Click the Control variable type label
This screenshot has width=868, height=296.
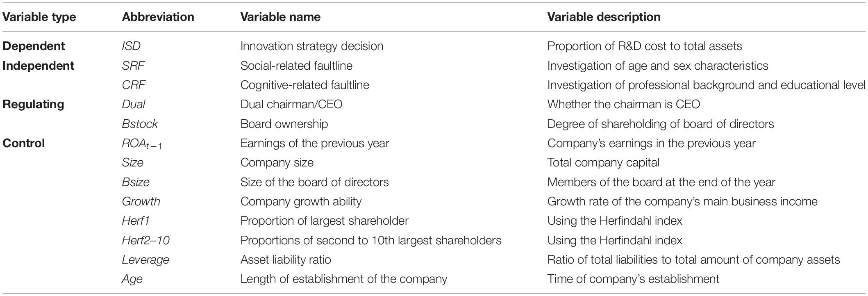[24, 143]
